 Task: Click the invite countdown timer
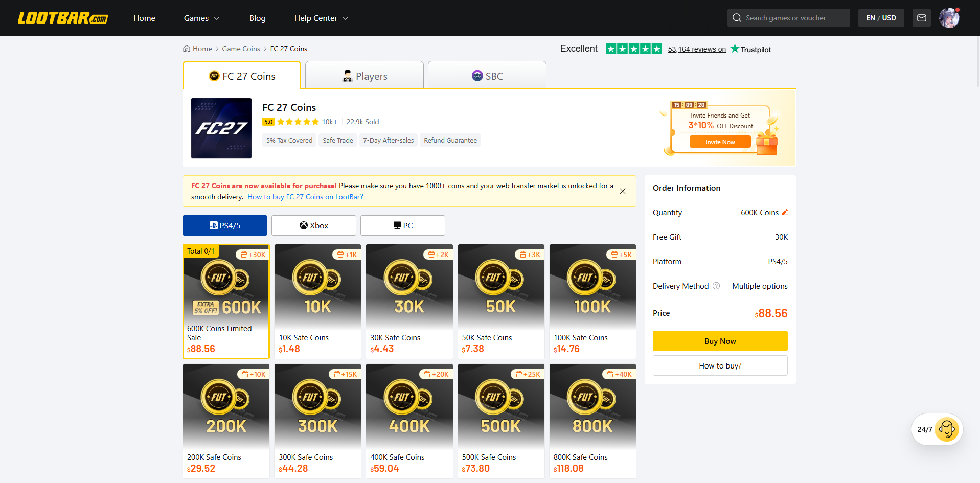coord(689,105)
